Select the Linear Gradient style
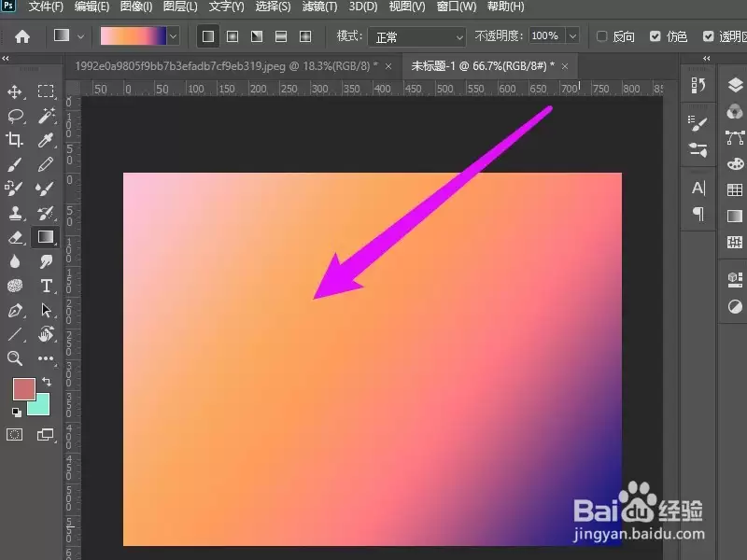 [x=208, y=36]
